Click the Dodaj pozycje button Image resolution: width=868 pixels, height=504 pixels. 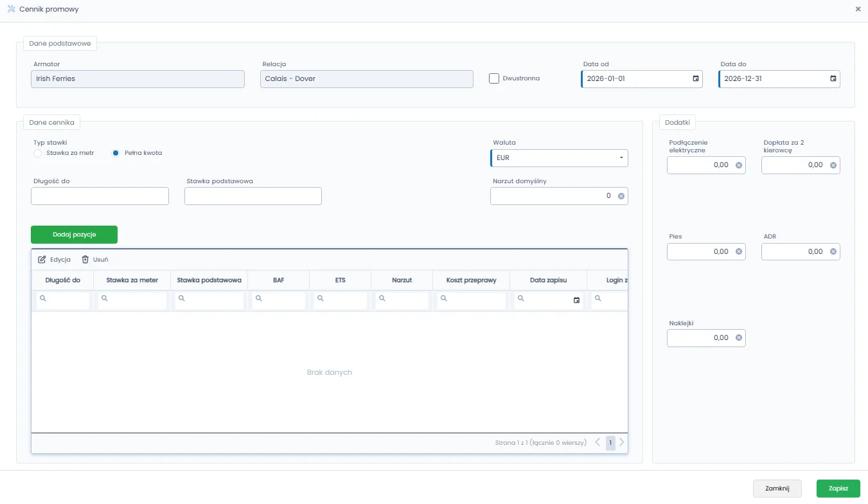click(74, 235)
